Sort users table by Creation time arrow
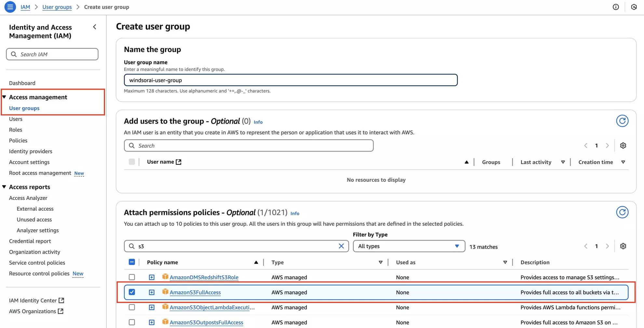The height and width of the screenshot is (328, 644). tap(623, 162)
